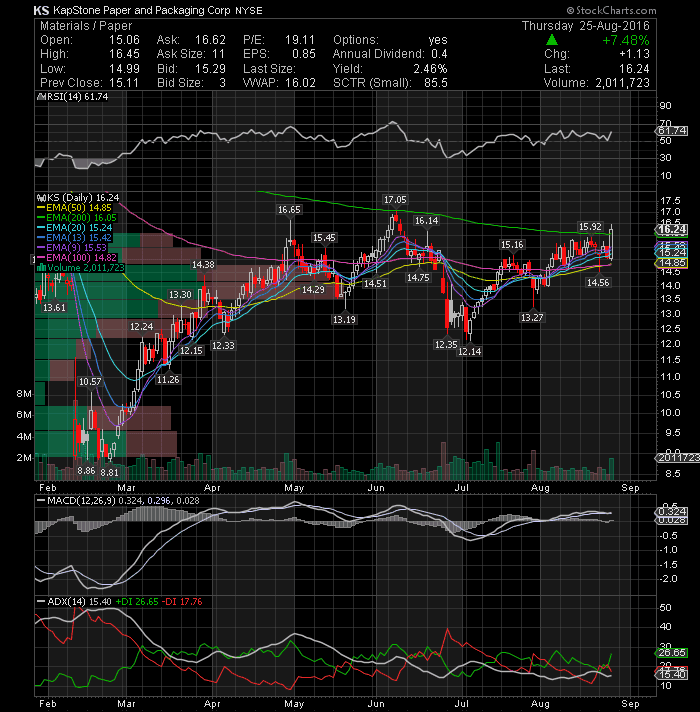Click the High value 16.45
Screen dimensions: 700x712
click(x=124, y=54)
